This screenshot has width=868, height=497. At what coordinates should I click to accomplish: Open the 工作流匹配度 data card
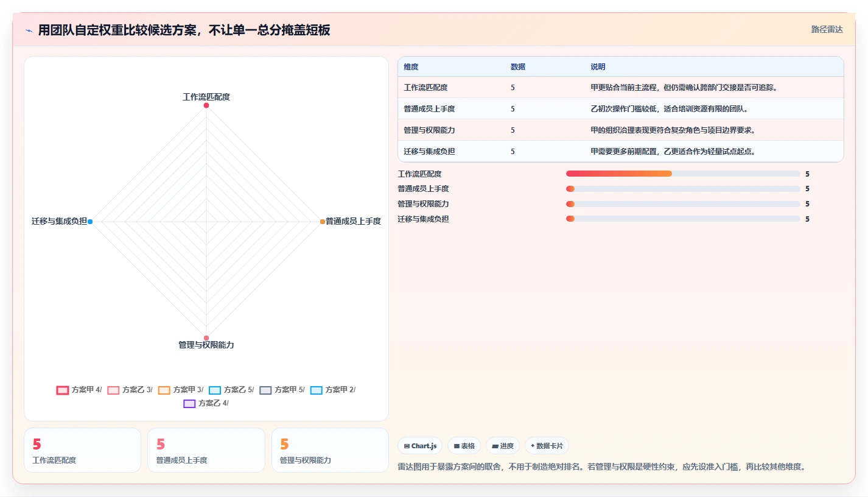click(x=82, y=450)
